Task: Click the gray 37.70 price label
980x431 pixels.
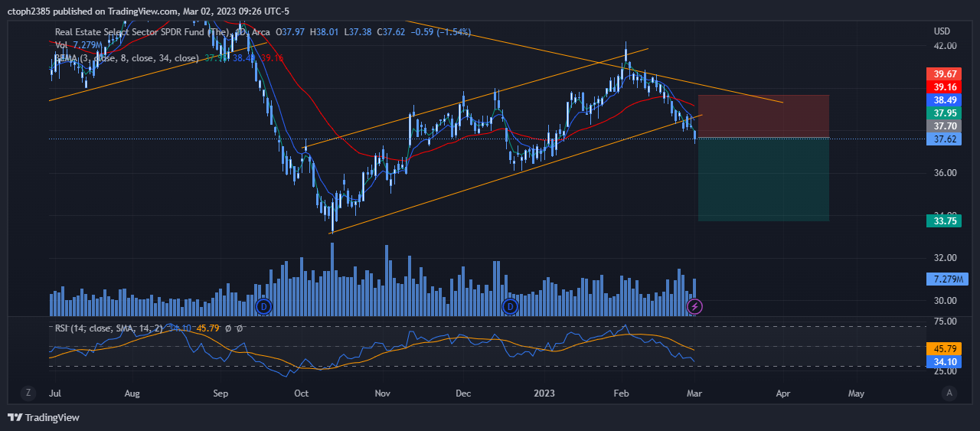Action: pos(946,126)
